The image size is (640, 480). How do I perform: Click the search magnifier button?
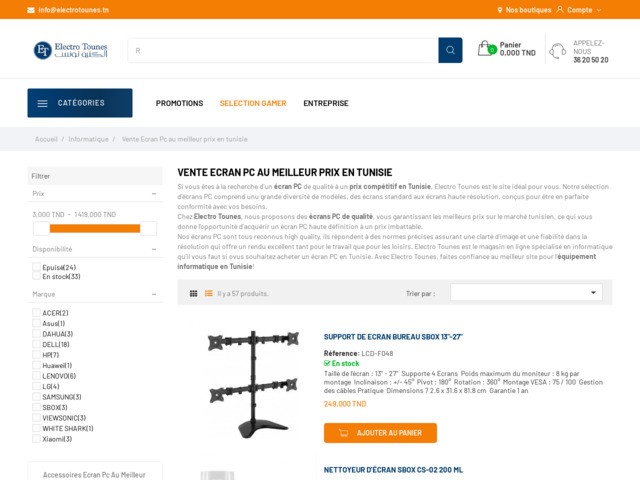450,50
